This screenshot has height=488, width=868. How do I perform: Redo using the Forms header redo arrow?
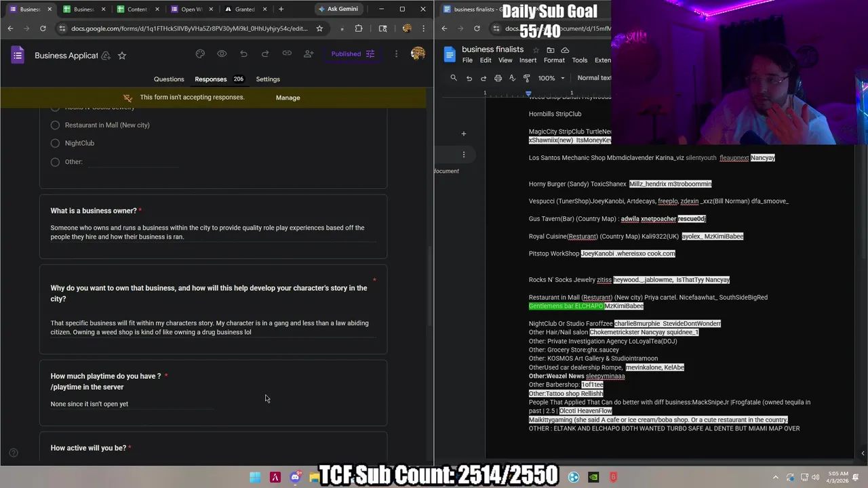(265, 54)
